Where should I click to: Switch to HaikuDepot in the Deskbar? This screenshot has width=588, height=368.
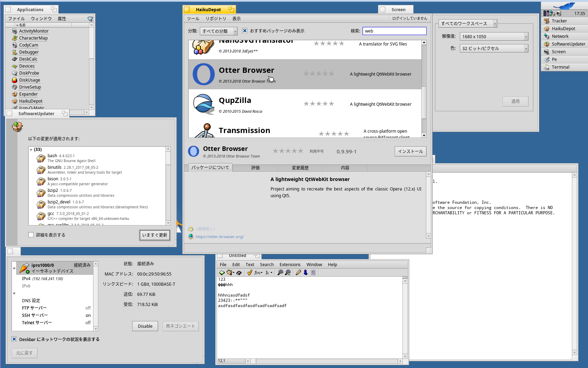[565, 29]
